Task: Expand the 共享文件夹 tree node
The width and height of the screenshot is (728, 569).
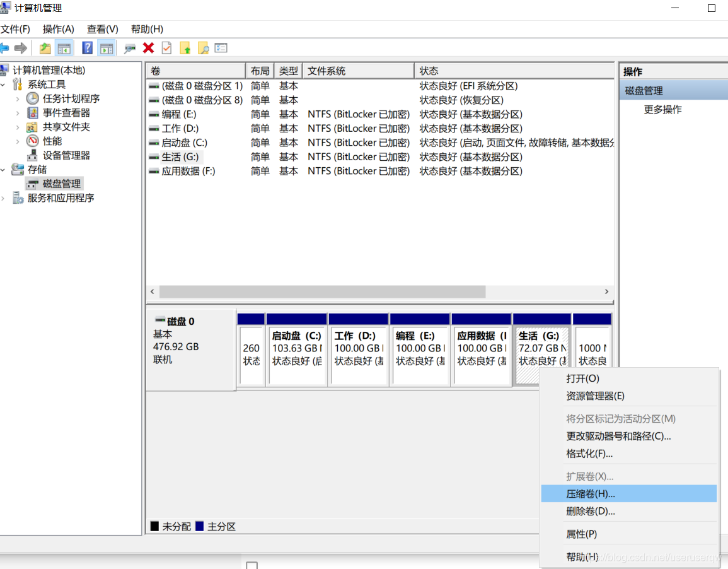Action: pos(18,127)
